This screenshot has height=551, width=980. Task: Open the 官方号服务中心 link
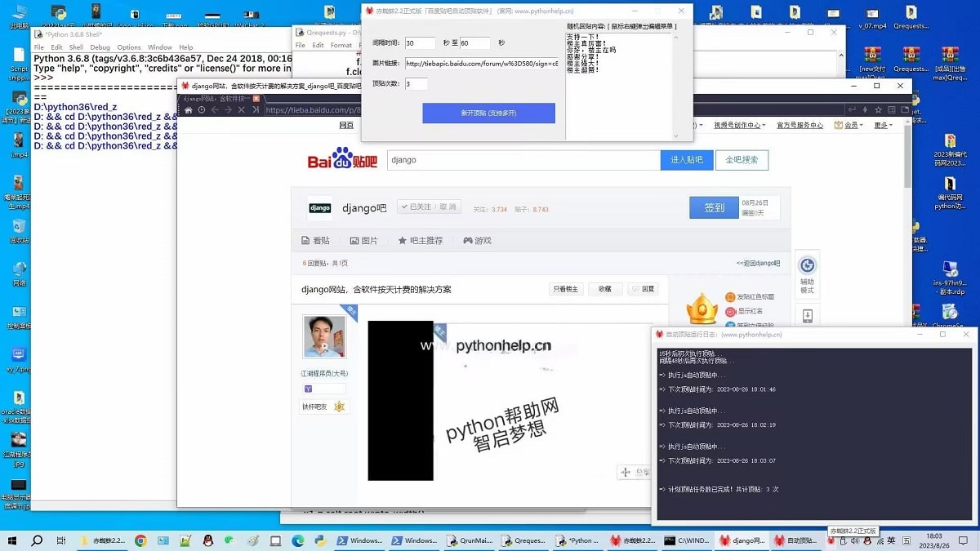coord(800,125)
